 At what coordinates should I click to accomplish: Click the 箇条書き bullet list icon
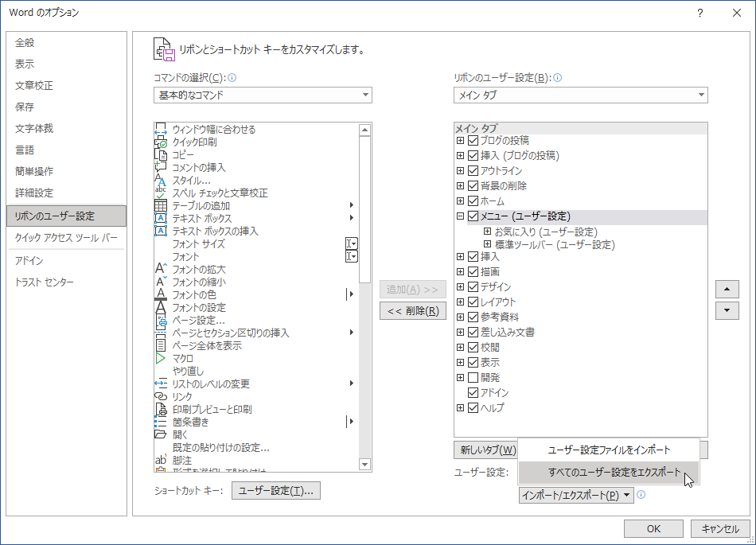click(x=161, y=422)
